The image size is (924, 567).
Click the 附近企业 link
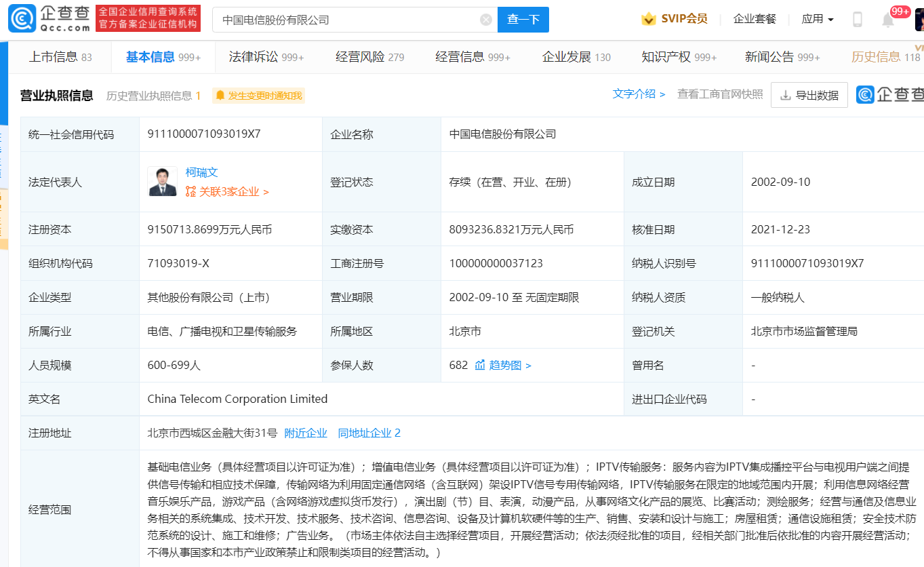coord(306,433)
